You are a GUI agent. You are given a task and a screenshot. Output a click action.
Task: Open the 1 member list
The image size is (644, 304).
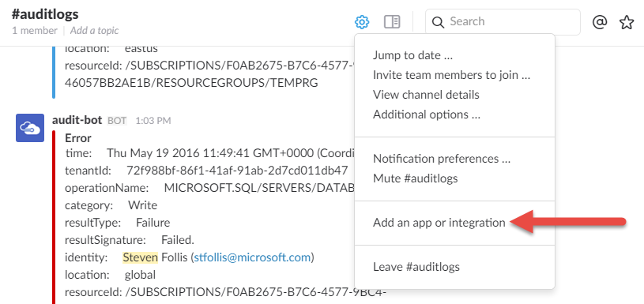[x=35, y=31]
